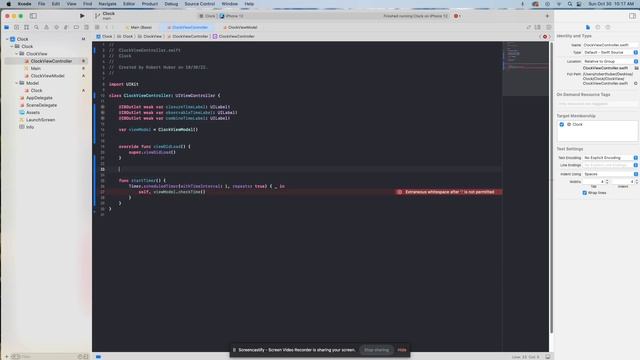This screenshot has height=360, width=640.
Task: Open the Product menu
Action: tap(150, 4)
